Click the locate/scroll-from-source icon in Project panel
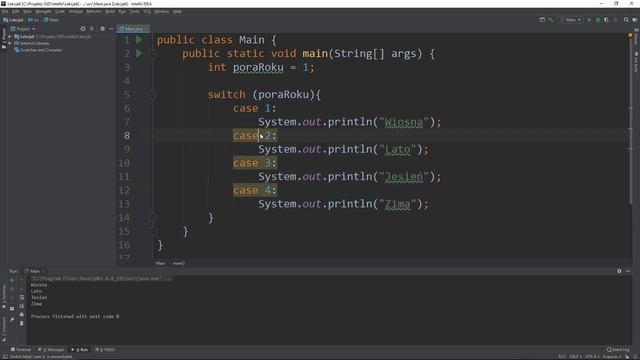 pyautogui.click(x=83, y=29)
